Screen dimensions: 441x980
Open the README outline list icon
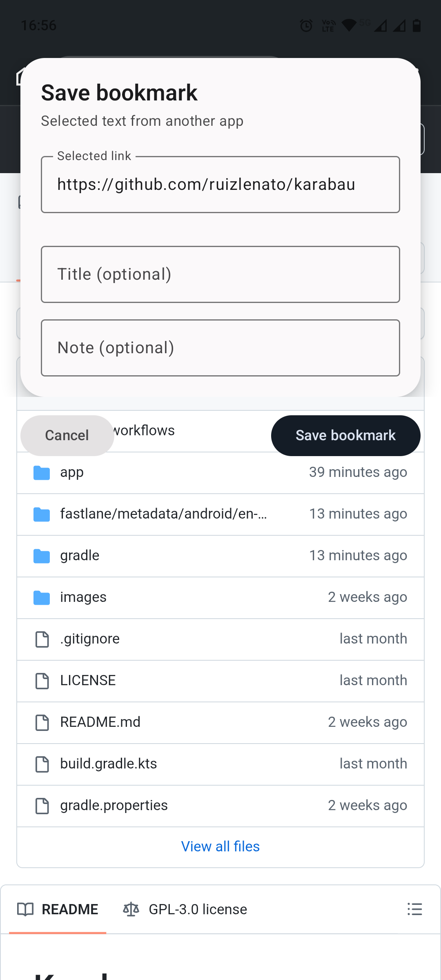point(414,909)
